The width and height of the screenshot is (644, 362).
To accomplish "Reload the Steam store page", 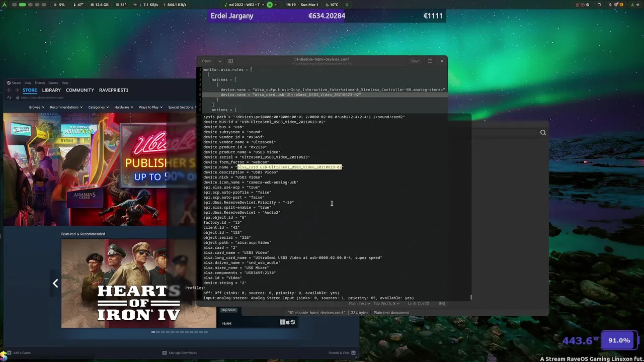I will point(9,98).
